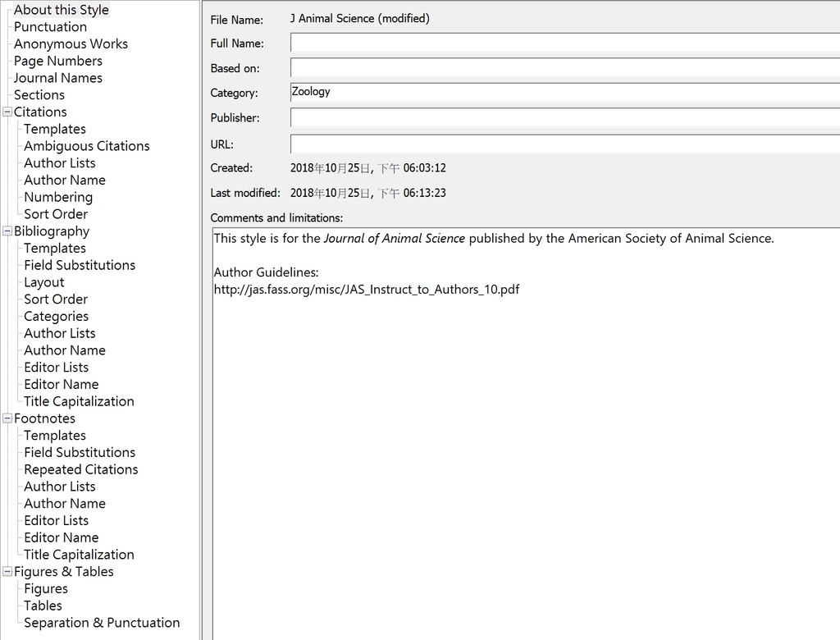Open Editor Name under Bibliography

click(61, 384)
